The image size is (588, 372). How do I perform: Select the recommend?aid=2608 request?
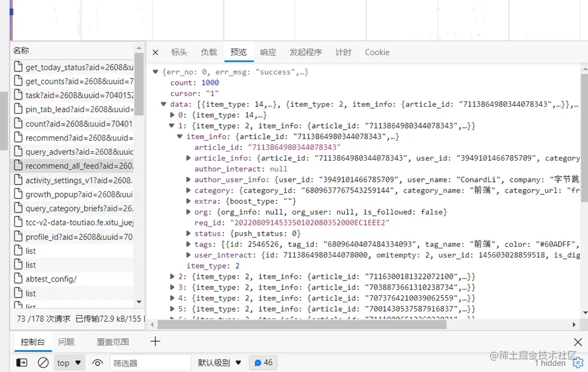tap(72, 138)
